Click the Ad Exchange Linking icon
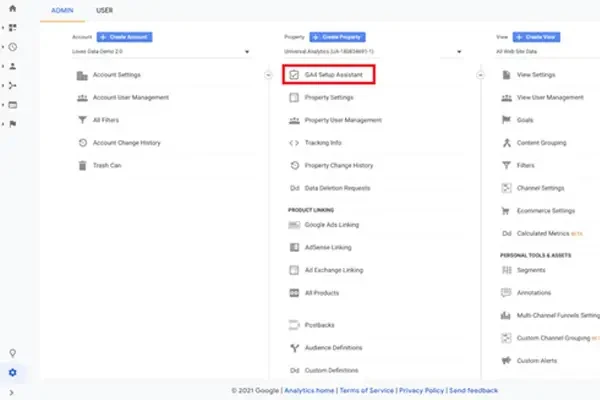Viewport: 600px width, 400px height. tap(294, 270)
